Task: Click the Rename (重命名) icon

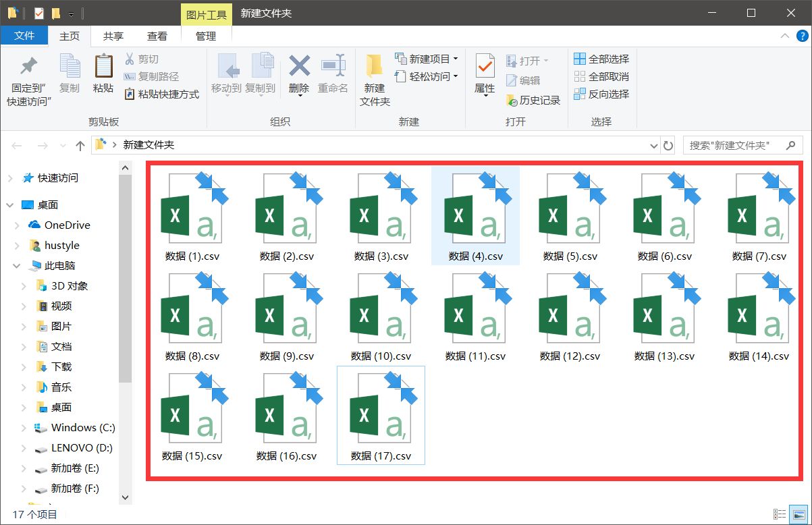Action: point(333,66)
